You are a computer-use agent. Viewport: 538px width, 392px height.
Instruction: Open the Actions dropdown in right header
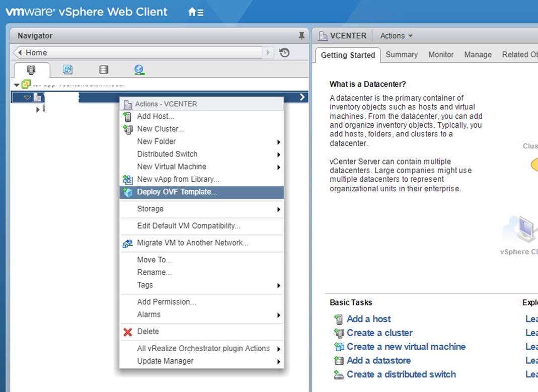point(396,36)
